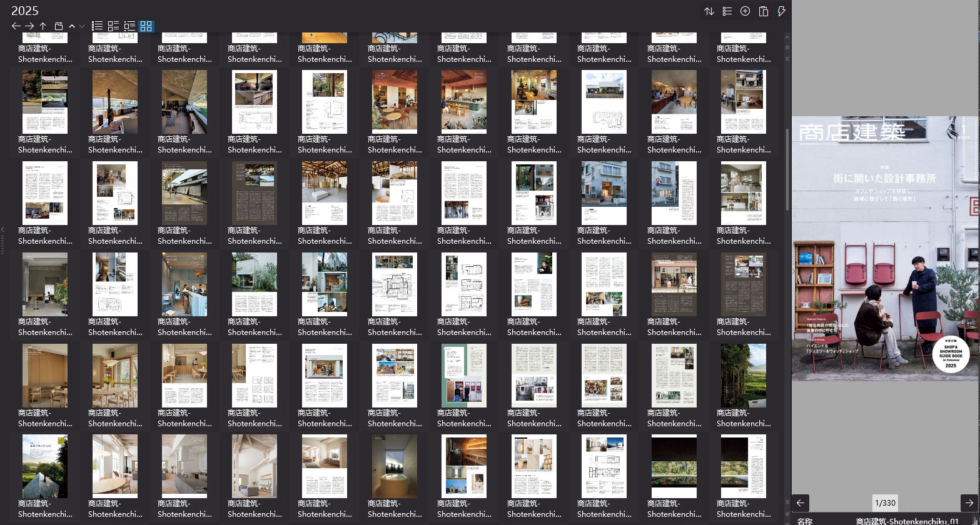Click the circled plus icon

745,11
